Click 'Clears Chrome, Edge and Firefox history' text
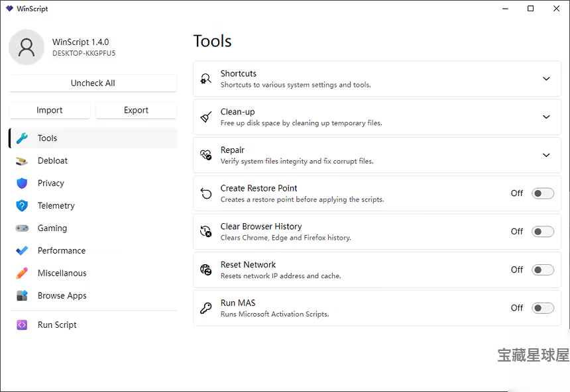570x392 pixels. click(x=286, y=238)
